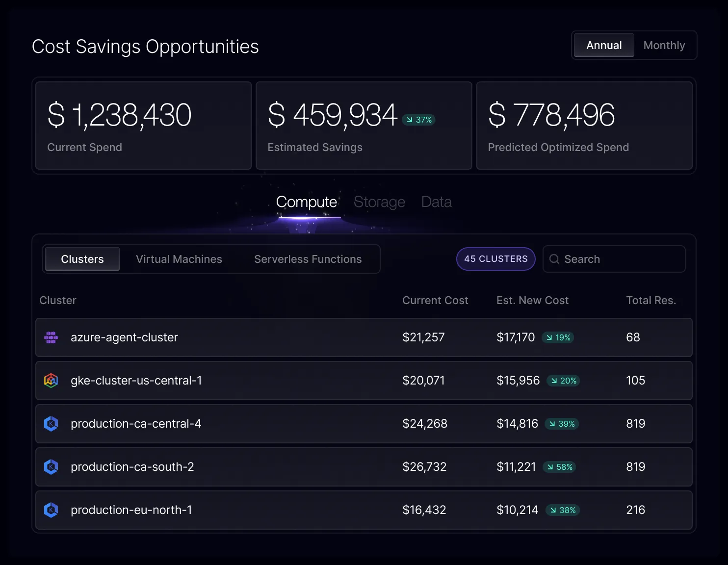Click the Predicted Optimized Spend $778,496 card
Viewport: 728px width, 565px height.
(x=584, y=126)
